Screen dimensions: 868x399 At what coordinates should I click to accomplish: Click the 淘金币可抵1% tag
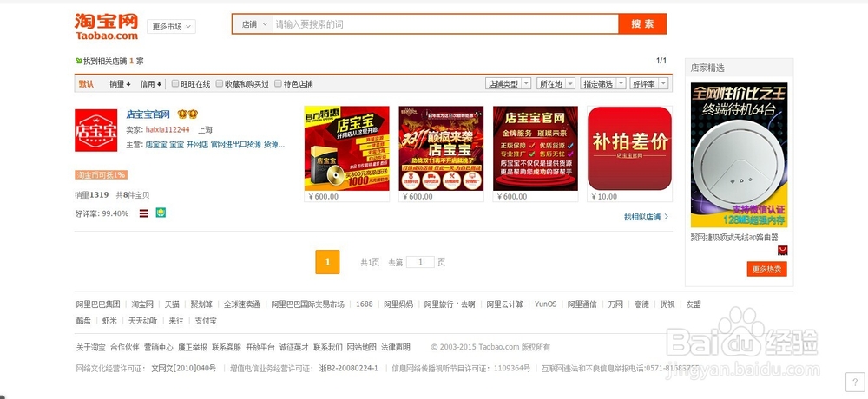pyautogui.click(x=102, y=175)
